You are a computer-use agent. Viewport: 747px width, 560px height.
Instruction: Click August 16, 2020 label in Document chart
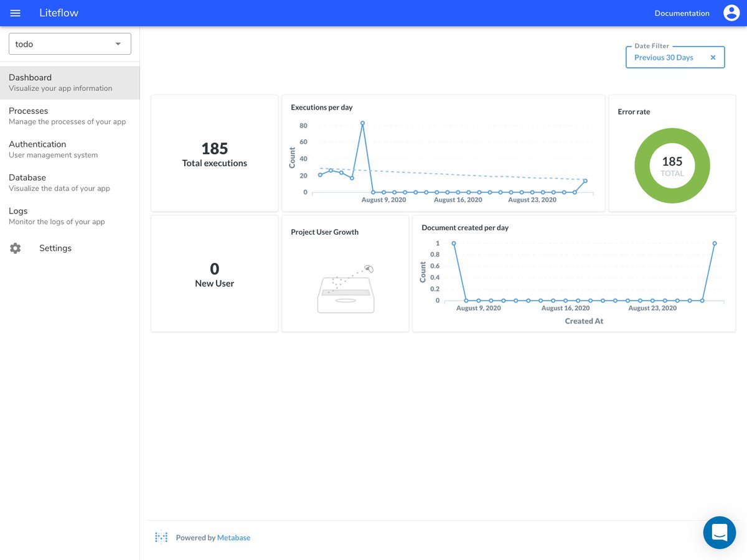tap(566, 308)
